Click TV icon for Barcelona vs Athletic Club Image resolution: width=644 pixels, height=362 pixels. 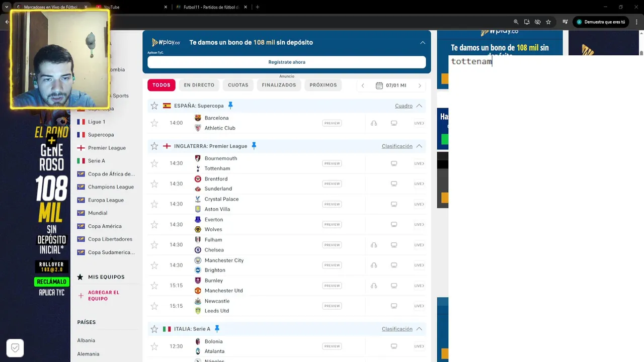coord(394,123)
